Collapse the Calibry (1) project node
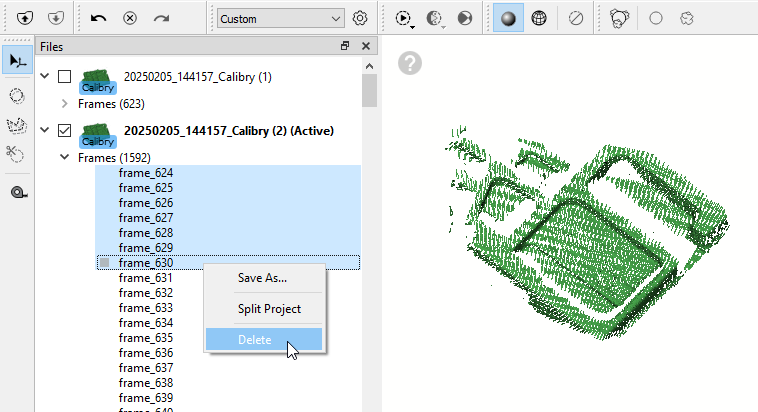The width and height of the screenshot is (758, 412). (44, 76)
